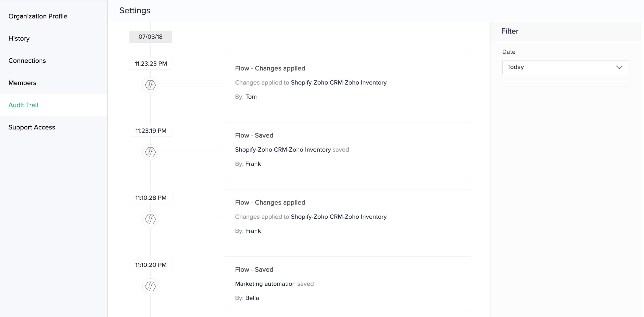Click the 11:23:19 PM timestamp badge
The width and height of the screenshot is (644, 317).
coord(151,130)
